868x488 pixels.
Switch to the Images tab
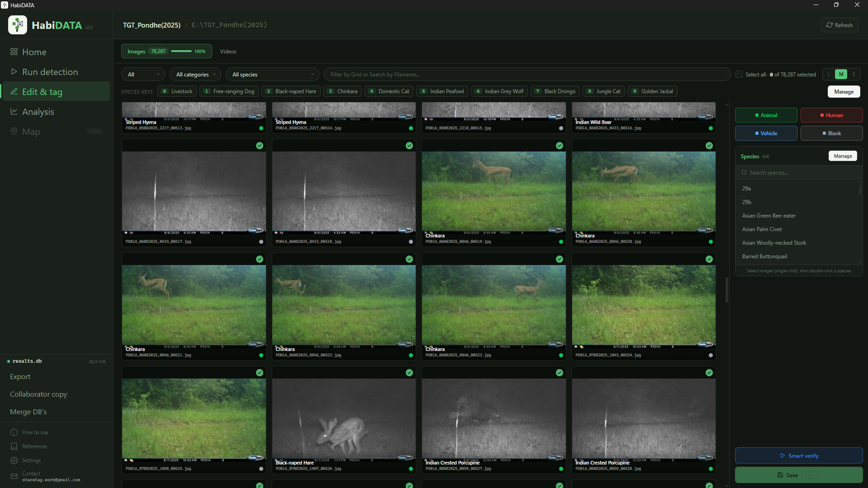(166, 51)
